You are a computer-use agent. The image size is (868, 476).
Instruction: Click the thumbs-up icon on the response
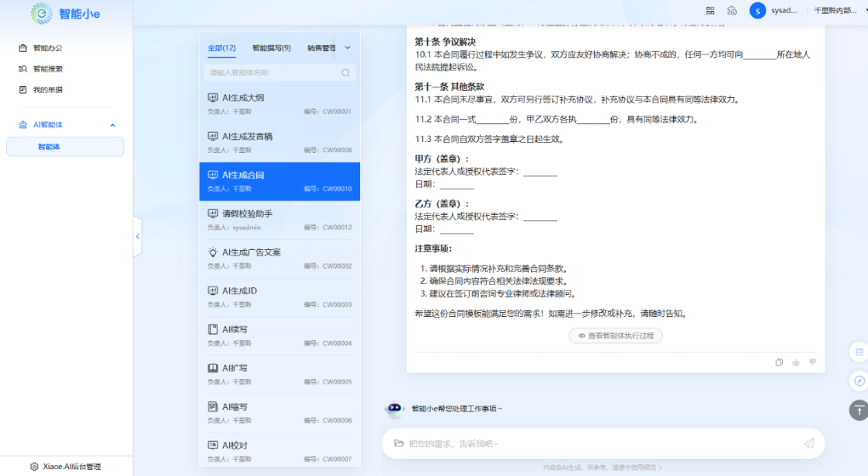796,362
